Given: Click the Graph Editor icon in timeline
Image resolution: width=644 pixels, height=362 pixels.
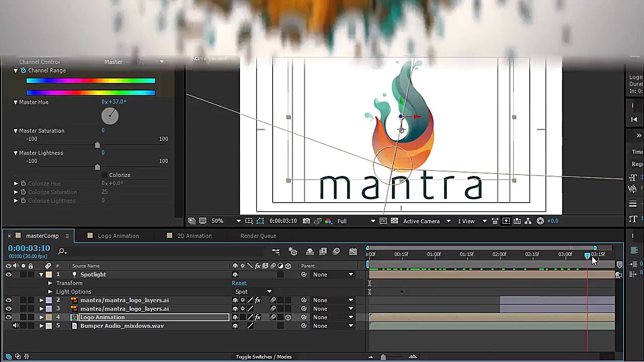Looking at the screenshot, I should point(353,251).
